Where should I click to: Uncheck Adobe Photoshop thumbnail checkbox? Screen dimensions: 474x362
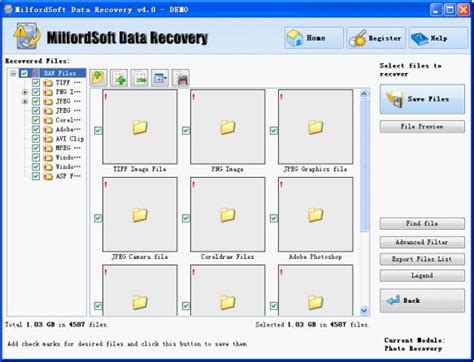pyautogui.click(x=274, y=218)
